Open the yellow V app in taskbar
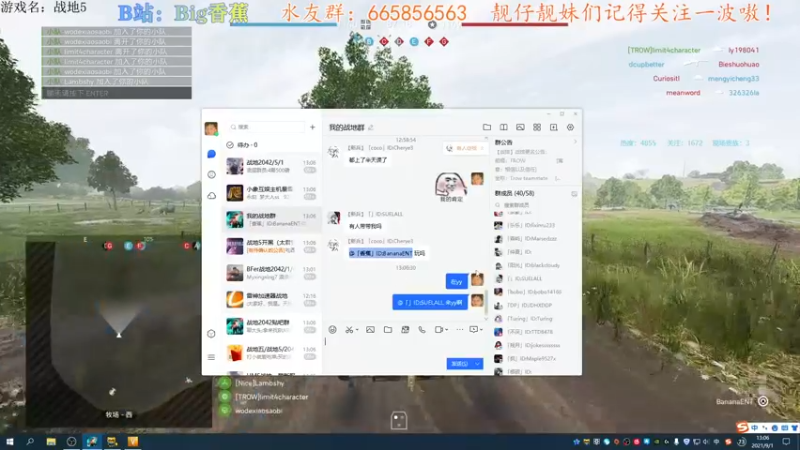Viewport: 800px width, 450px height. coord(133,442)
